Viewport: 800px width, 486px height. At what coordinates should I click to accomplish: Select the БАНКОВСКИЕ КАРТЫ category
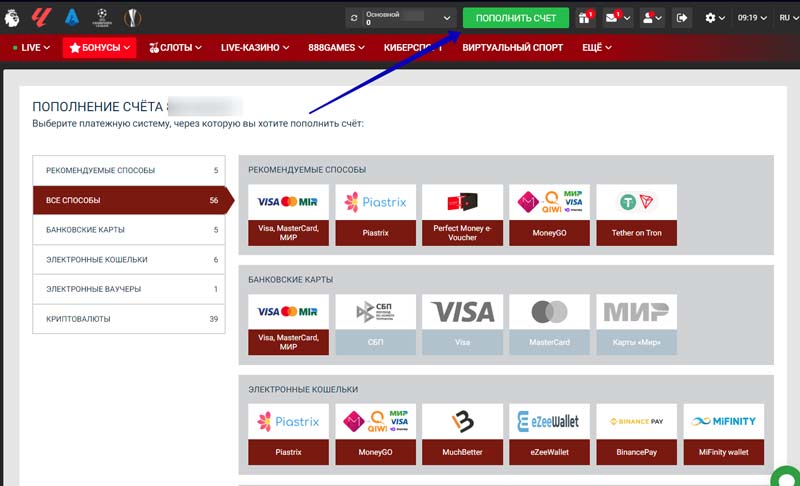tap(129, 230)
